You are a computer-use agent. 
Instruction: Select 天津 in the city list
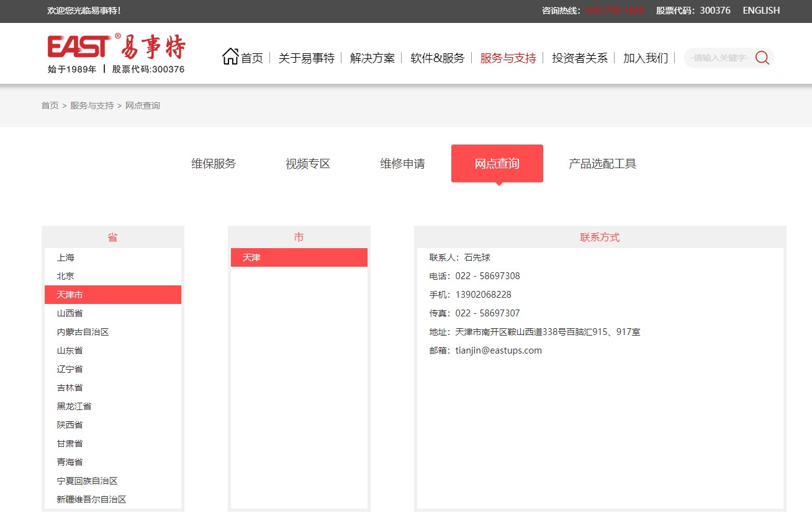(299, 257)
